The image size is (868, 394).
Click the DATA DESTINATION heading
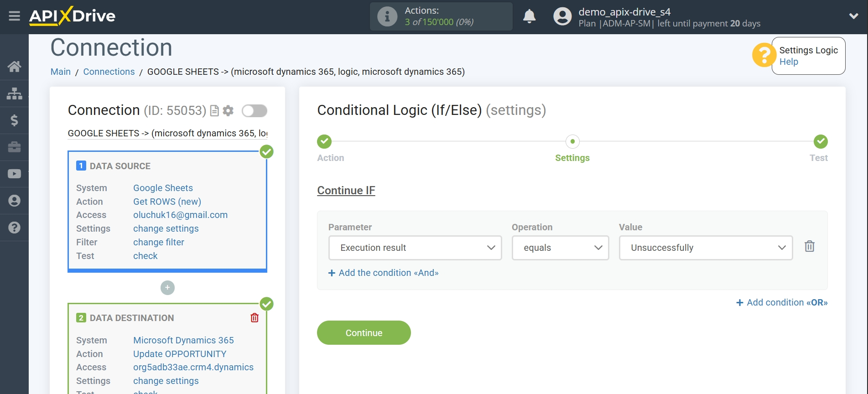tap(132, 318)
